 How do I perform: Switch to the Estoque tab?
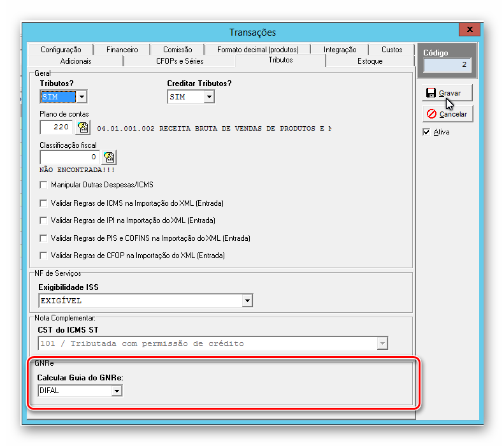tap(370, 61)
